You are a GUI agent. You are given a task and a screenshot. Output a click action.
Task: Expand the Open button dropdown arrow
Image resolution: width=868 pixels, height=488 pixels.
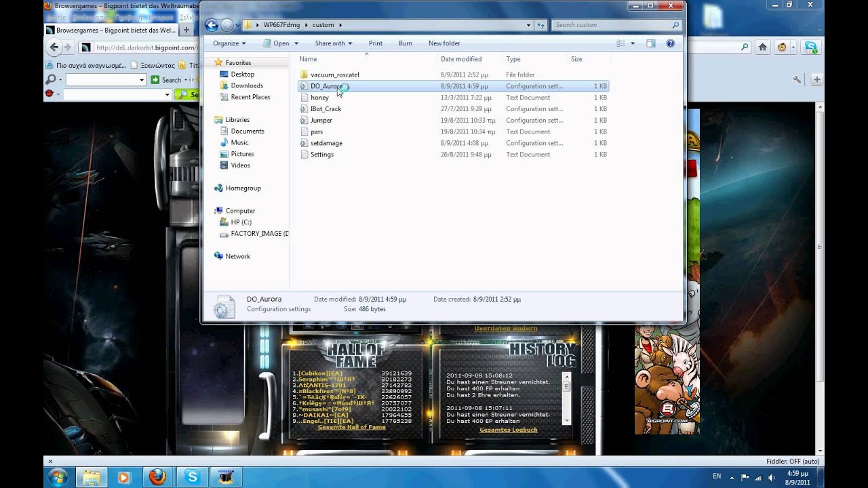point(296,43)
